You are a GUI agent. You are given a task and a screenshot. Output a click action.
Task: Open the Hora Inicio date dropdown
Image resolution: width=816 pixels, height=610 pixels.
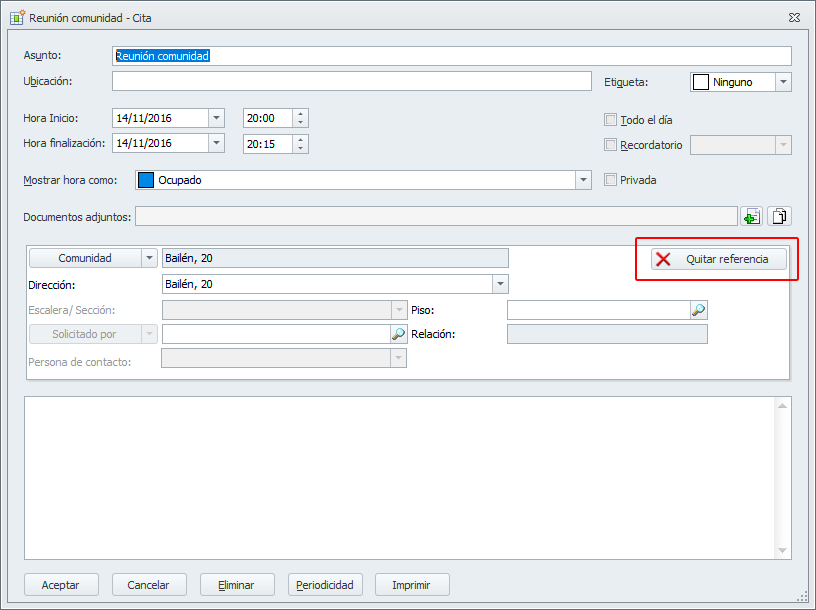[216, 118]
